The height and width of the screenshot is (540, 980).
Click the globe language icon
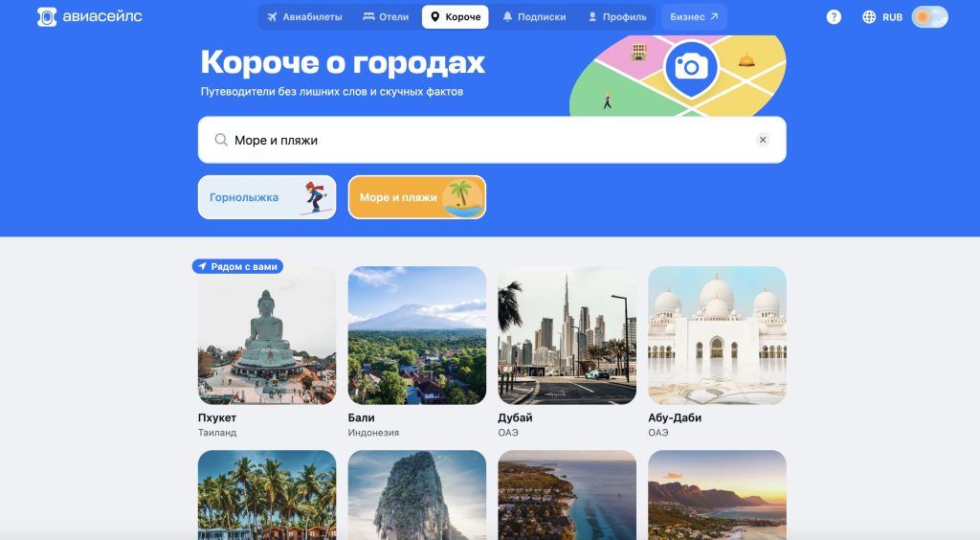[x=869, y=17]
